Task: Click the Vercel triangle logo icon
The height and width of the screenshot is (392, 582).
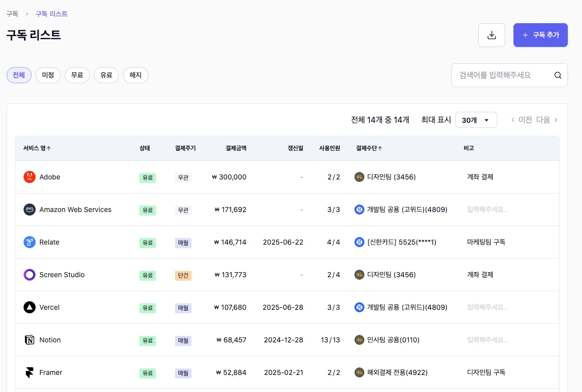Action: point(29,307)
